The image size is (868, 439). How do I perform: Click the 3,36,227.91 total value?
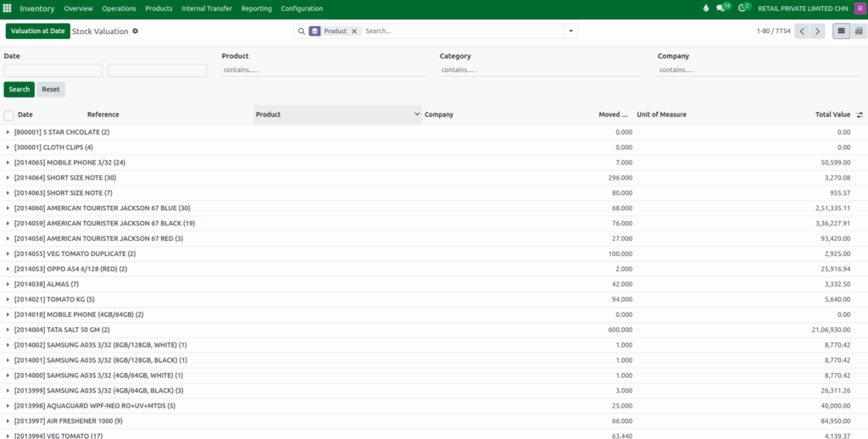[832, 224]
